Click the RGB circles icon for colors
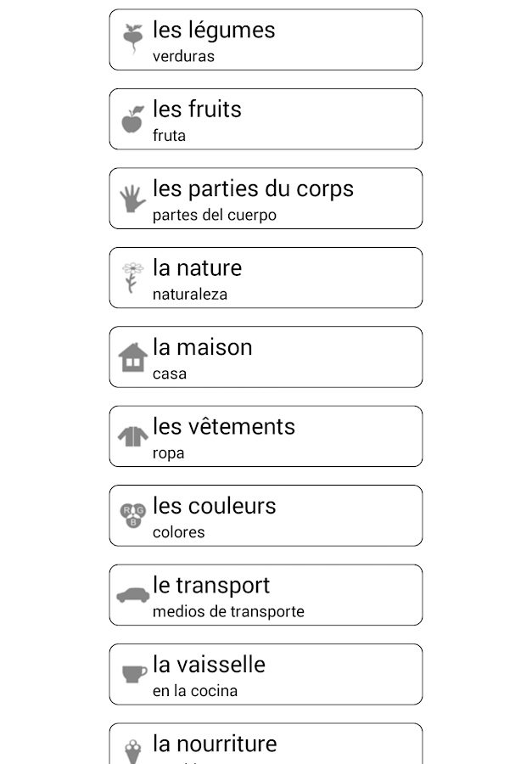The image size is (532, 764). click(133, 515)
